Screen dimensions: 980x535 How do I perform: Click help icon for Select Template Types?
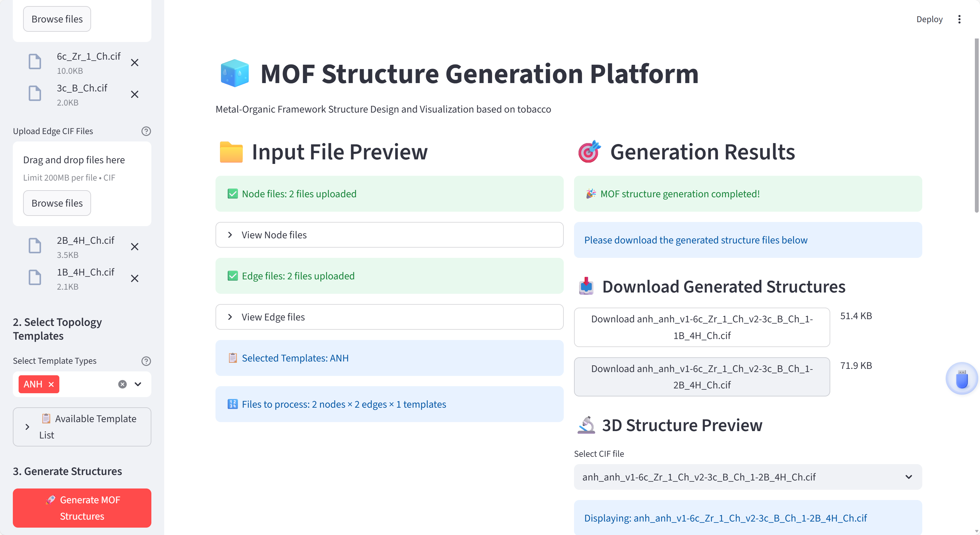(x=146, y=361)
